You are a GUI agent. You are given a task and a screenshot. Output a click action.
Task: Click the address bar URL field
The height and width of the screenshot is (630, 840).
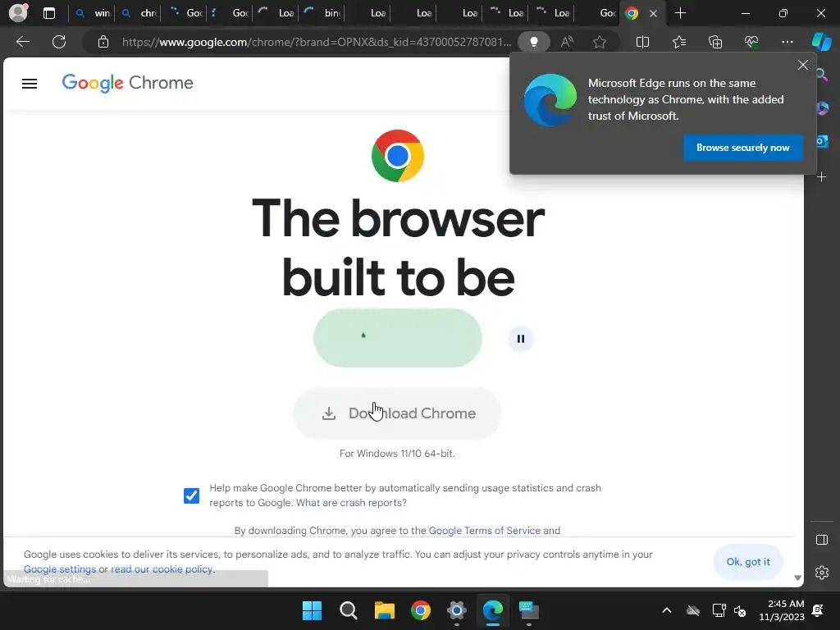(x=316, y=42)
